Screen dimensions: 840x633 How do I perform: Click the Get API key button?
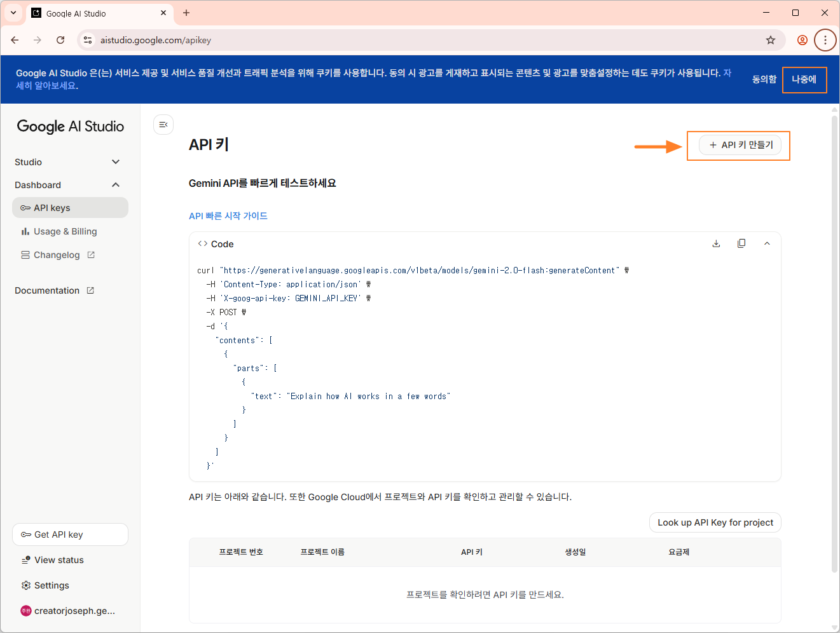point(70,534)
